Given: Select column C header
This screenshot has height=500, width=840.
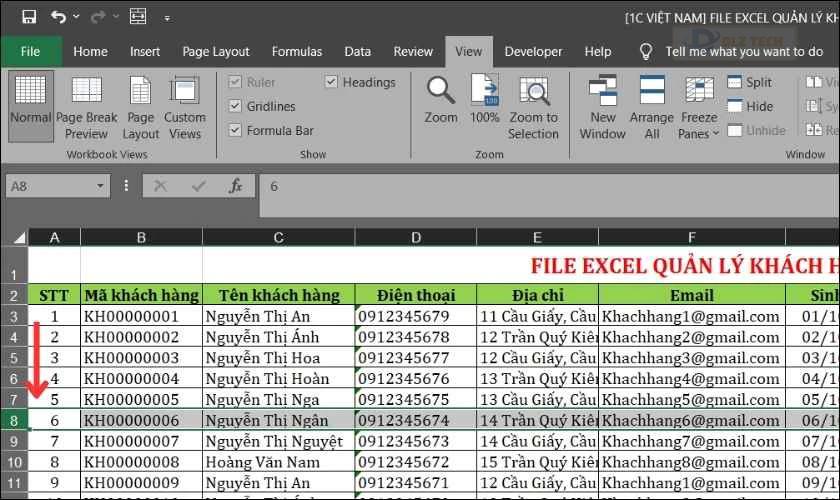Looking at the screenshot, I should pos(279,237).
